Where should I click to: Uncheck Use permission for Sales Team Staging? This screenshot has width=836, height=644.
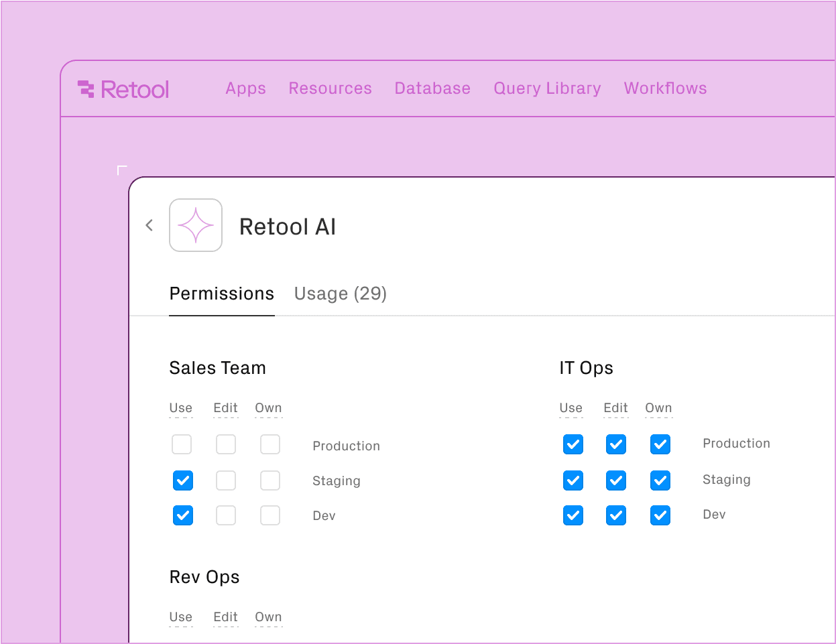[x=182, y=480]
